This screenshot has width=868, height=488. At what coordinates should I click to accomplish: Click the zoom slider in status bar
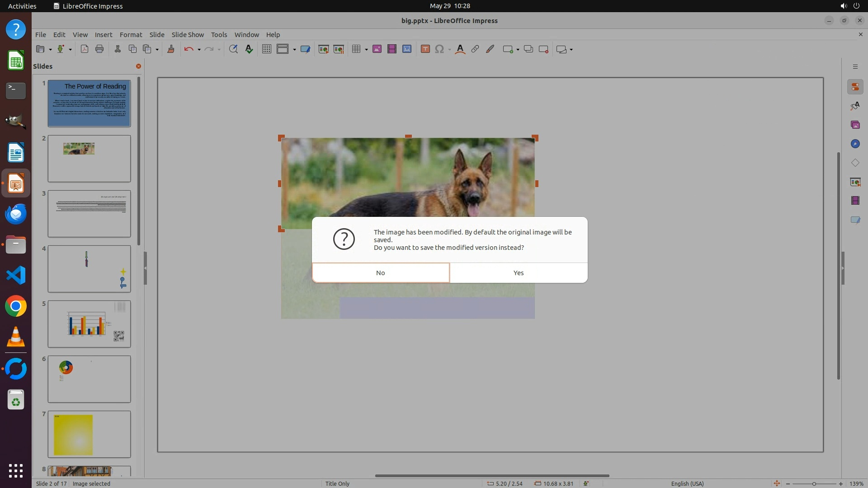[814, 483]
